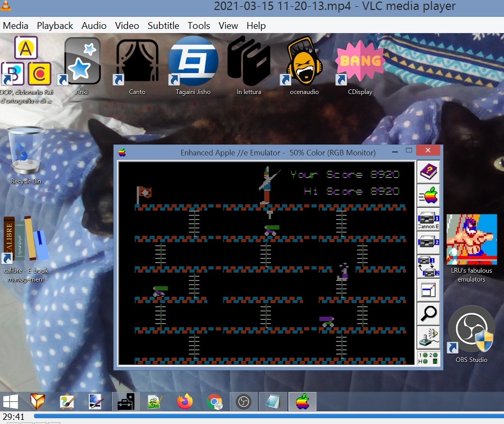Viewport: 504px width, 424px height.
Task: Expand the Tools menu
Action: pyautogui.click(x=199, y=25)
